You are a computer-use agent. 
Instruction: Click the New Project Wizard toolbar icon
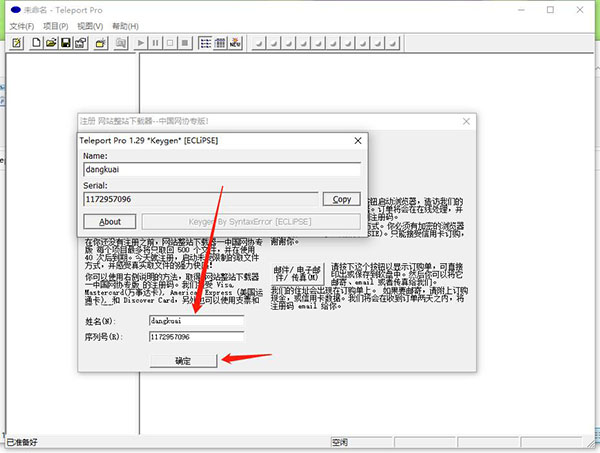(16, 43)
